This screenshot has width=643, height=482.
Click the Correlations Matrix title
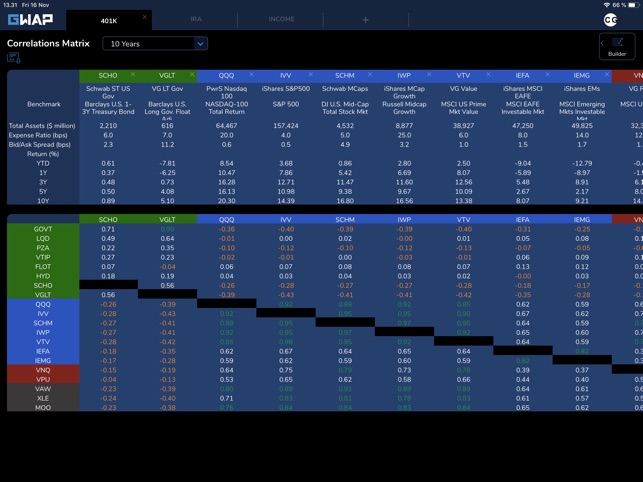click(x=48, y=43)
